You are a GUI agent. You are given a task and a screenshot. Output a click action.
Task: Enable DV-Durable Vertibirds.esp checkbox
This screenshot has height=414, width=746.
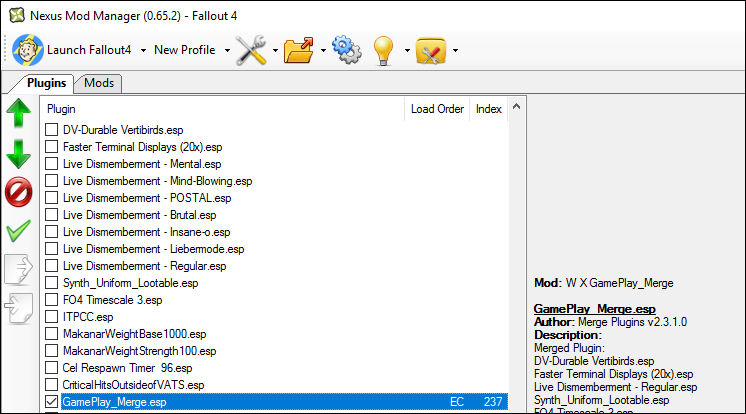pyautogui.click(x=51, y=129)
